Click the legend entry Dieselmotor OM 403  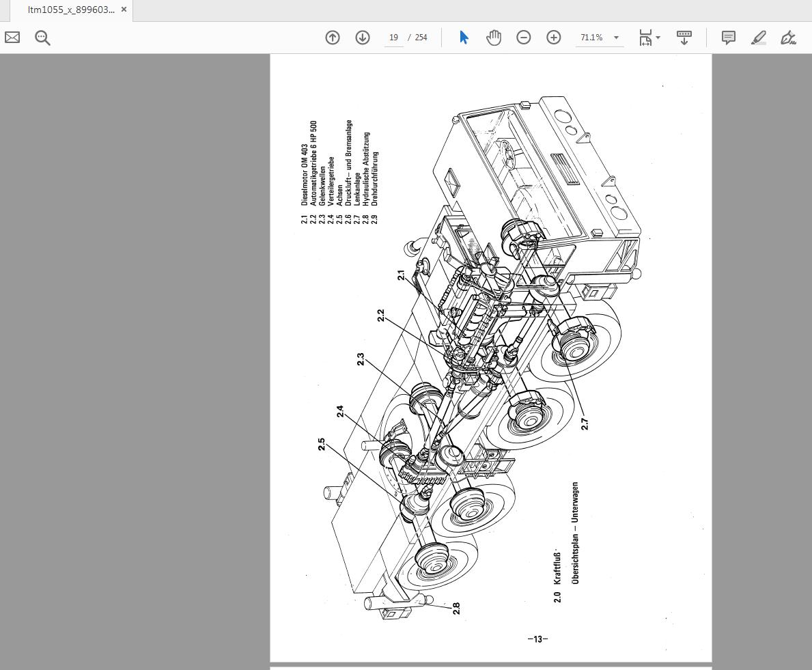coord(304,175)
